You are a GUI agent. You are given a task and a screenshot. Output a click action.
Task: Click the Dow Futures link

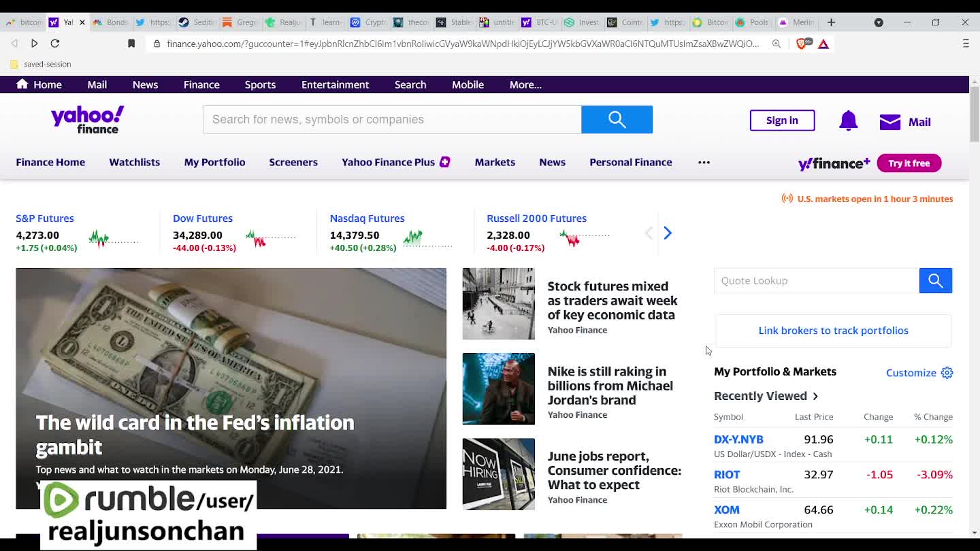click(203, 218)
